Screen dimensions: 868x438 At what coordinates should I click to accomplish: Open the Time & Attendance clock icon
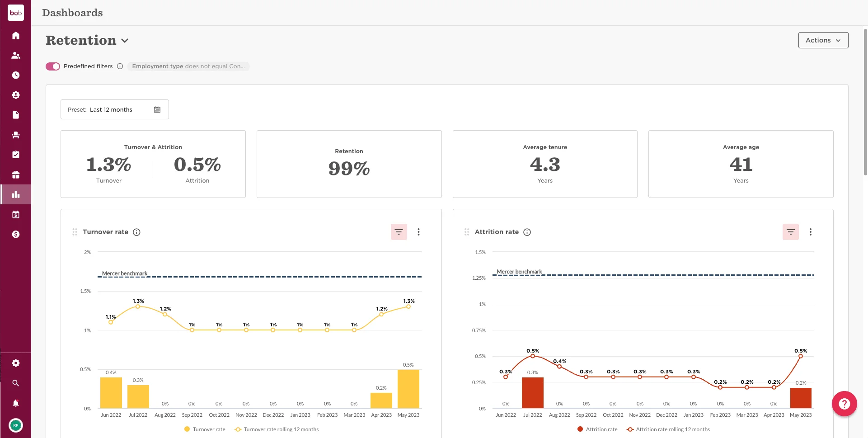(16, 75)
